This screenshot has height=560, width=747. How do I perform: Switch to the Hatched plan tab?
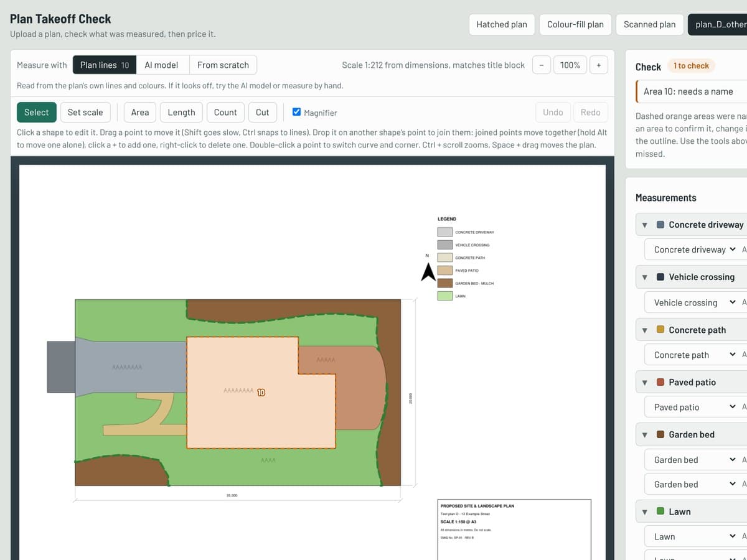(502, 24)
